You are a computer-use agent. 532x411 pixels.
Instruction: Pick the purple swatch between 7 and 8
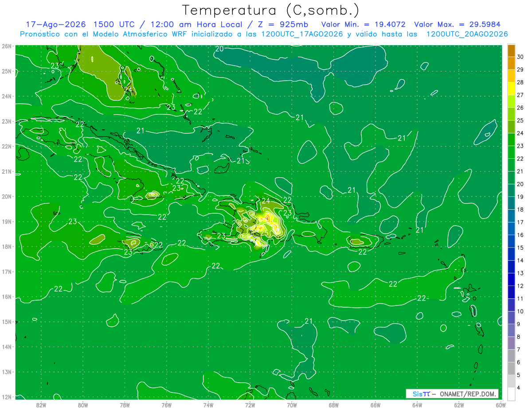511,343
